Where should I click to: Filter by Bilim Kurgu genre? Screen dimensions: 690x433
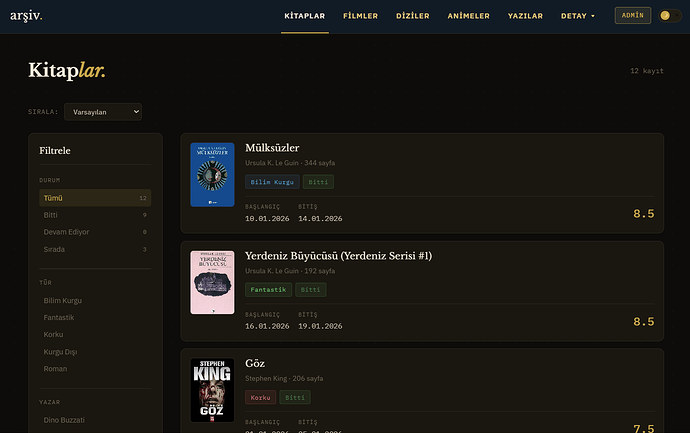(63, 300)
